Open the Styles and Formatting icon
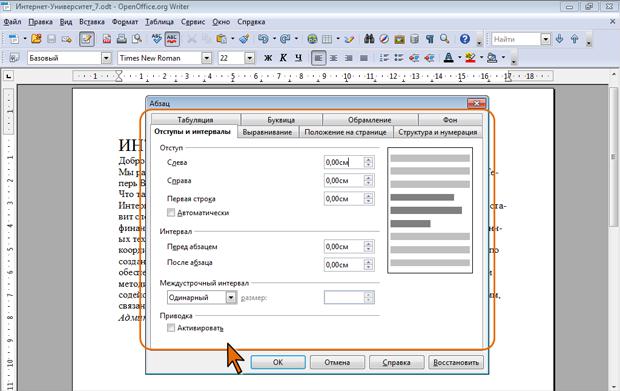Viewport: 620px width, 391px height. (14, 58)
